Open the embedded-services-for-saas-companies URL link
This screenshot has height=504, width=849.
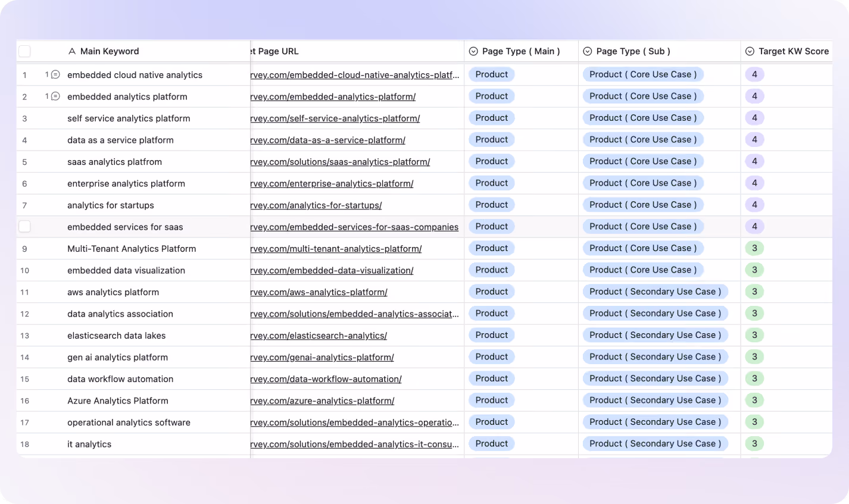[x=354, y=227]
